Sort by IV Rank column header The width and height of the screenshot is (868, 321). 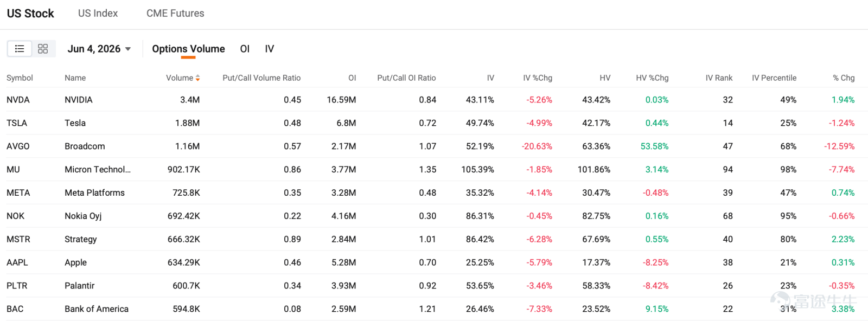click(x=719, y=78)
